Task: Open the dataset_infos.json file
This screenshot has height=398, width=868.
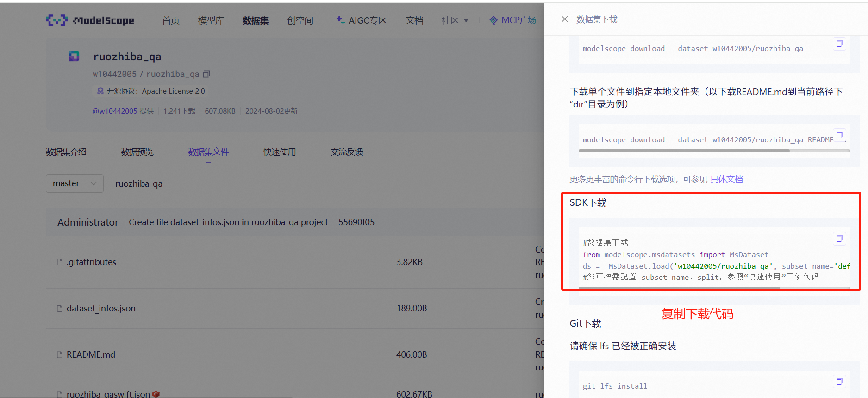Action: [x=101, y=309]
